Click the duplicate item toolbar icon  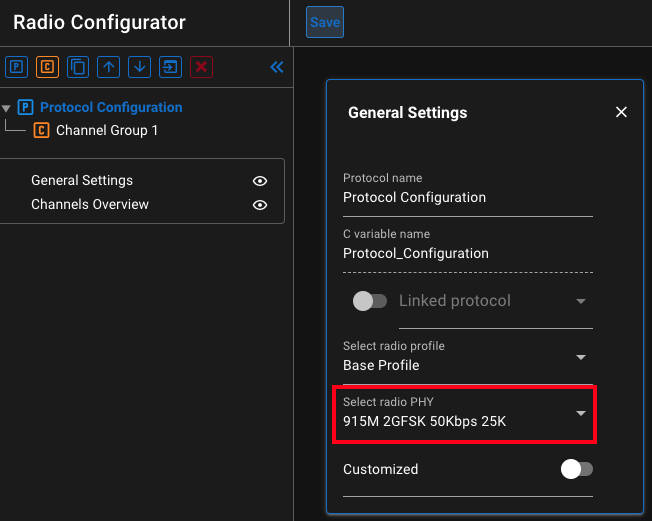(78, 67)
